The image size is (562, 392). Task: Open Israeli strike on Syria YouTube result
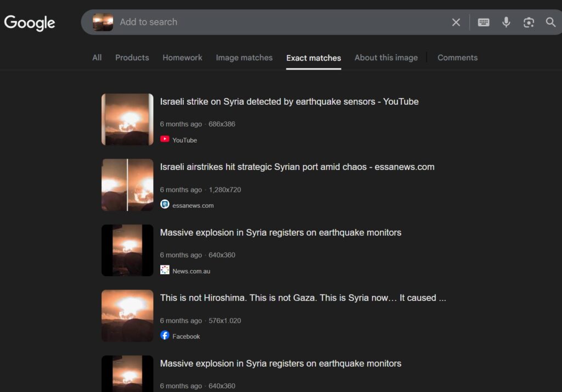point(289,101)
